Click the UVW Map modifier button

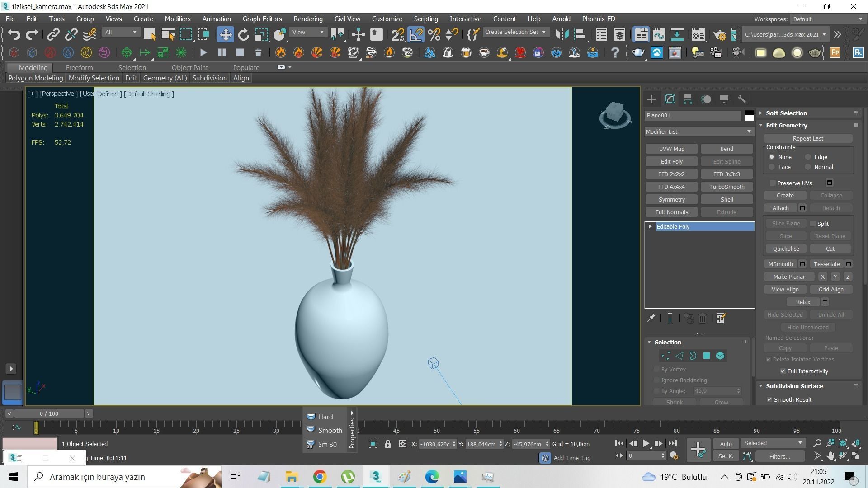671,149
